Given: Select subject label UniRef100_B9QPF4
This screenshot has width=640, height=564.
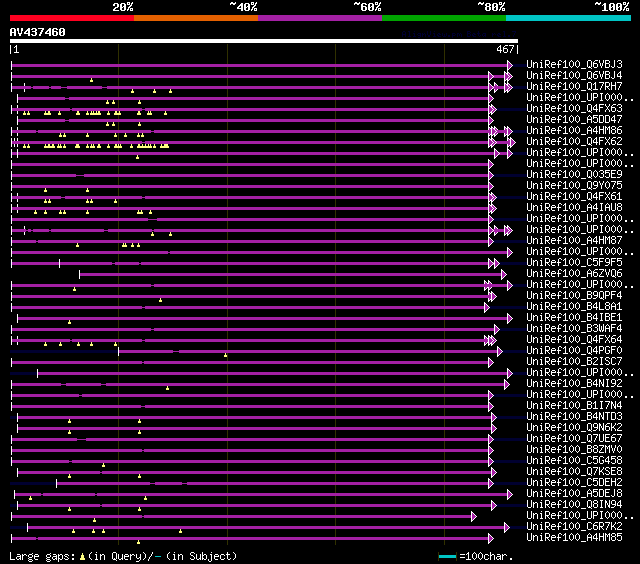Looking at the screenshot, I should pos(574,295).
